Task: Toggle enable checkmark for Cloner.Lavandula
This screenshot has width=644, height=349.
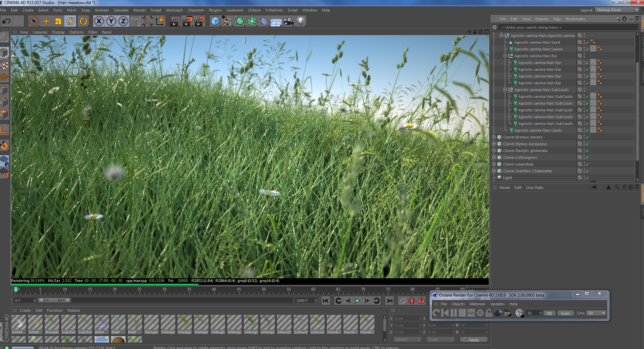Action: tap(587, 164)
